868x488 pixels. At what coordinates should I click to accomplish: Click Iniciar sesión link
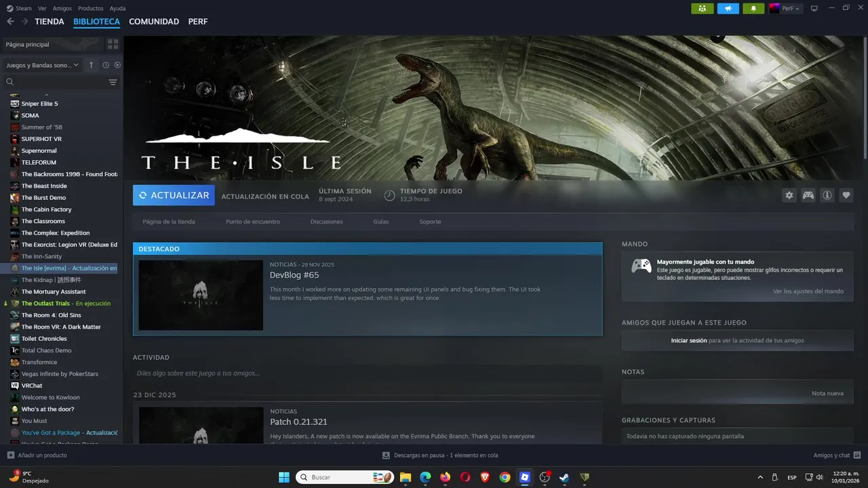[689, 340]
